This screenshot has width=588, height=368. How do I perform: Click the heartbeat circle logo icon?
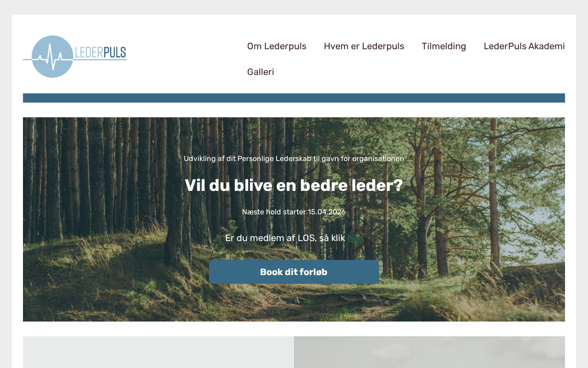pyautogui.click(x=52, y=57)
